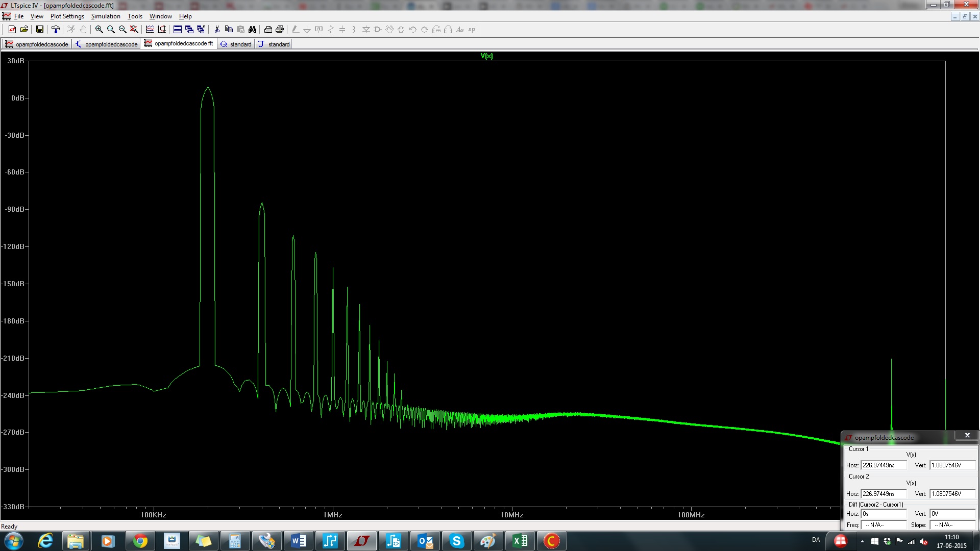Cascade windows toolbar icon

point(189,30)
